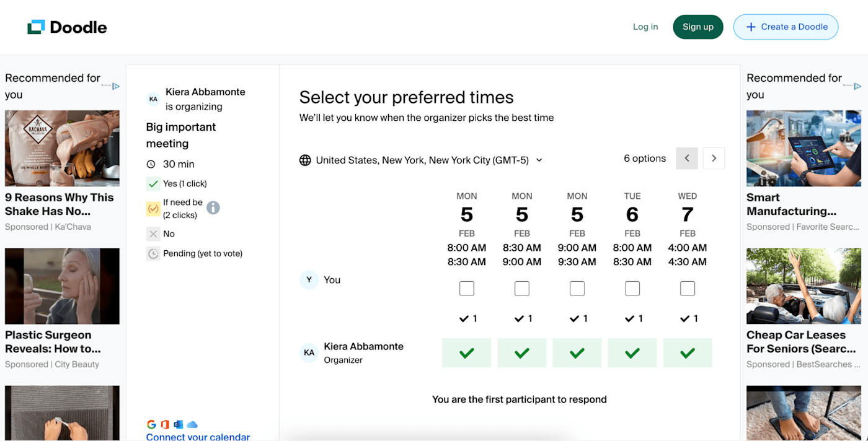Click the info icon beside If need be

tap(213, 208)
